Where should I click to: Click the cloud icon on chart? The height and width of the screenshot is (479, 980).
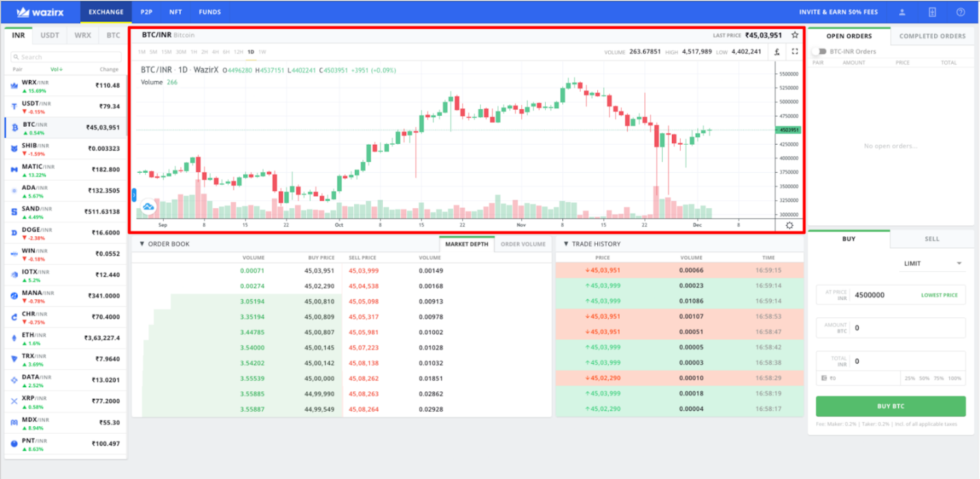point(148,207)
